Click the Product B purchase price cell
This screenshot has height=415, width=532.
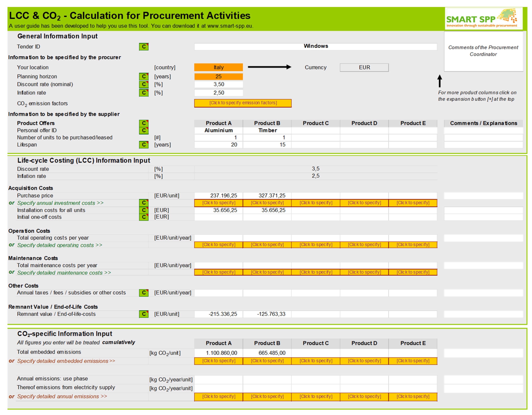coord(267,196)
